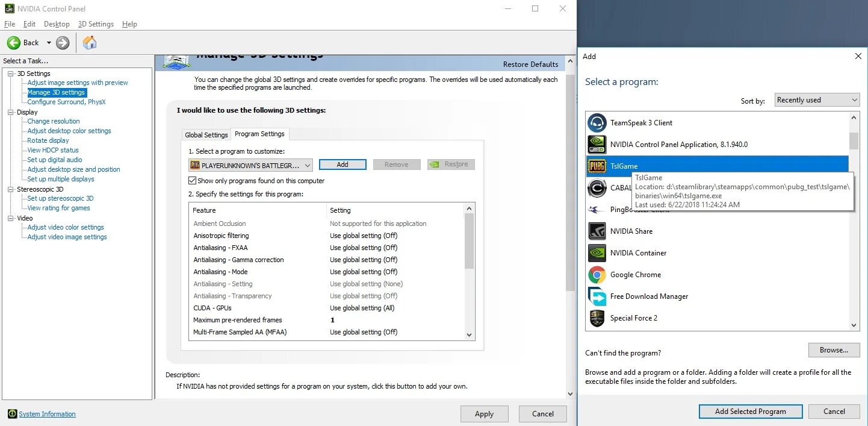Select Multi-Frame Sampled AA (MFAA) row
Image resolution: width=868 pixels, height=426 pixels.
pyautogui.click(x=327, y=332)
